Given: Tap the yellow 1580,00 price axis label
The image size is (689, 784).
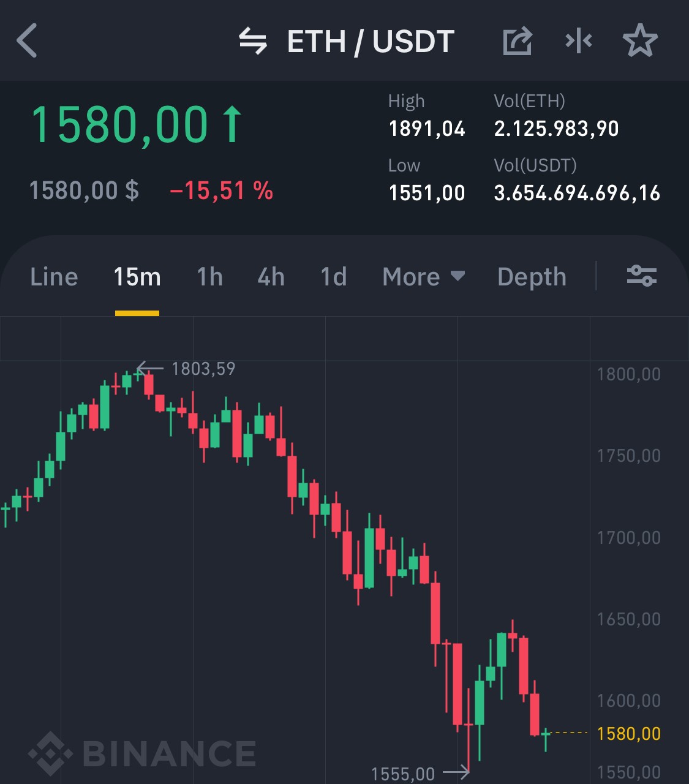Looking at the screenshot, I should click(629, 733).
